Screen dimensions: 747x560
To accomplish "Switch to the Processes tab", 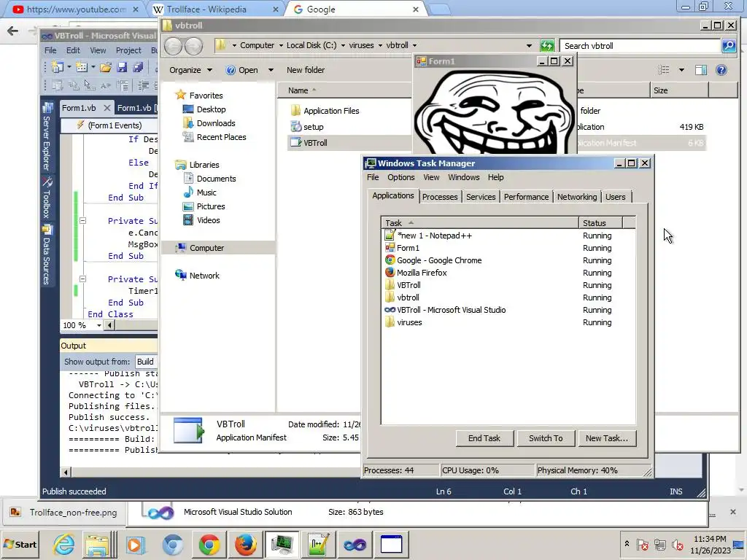I will pos(440,197).
